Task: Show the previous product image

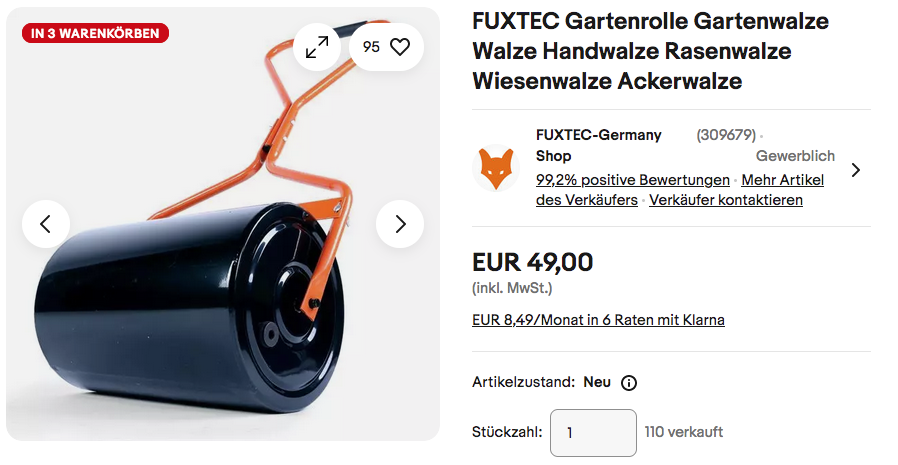Action: (46, 224)
